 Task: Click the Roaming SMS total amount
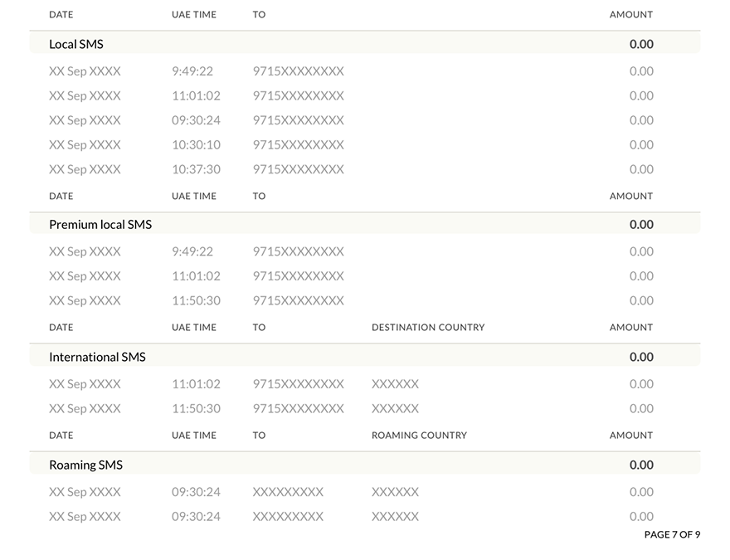[641, 465]
